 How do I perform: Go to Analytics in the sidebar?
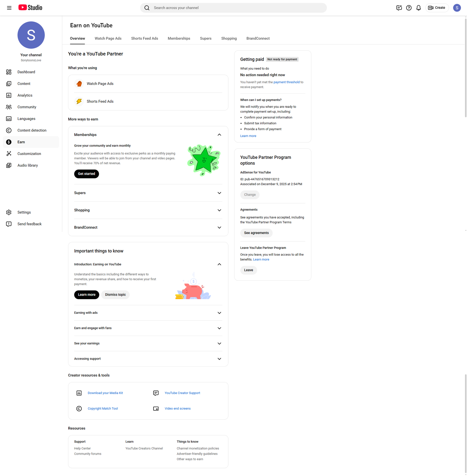(25, 95)
